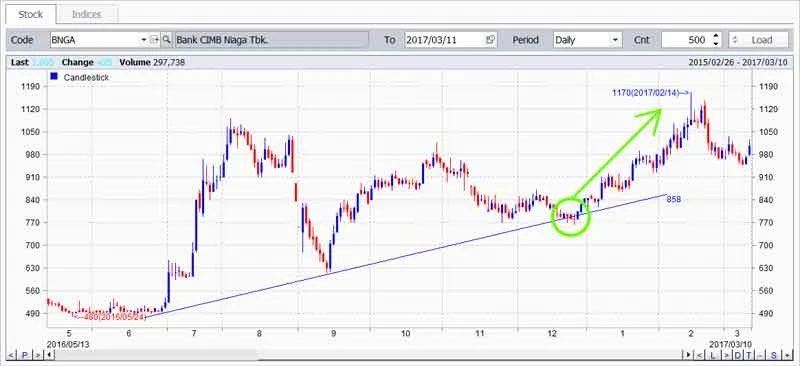
Task: Click the 858 trendline value label
Action: (x=673, y=200)
